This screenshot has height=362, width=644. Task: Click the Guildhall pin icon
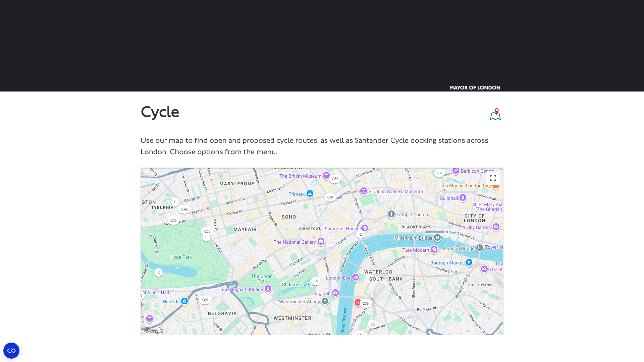point(463,198)
